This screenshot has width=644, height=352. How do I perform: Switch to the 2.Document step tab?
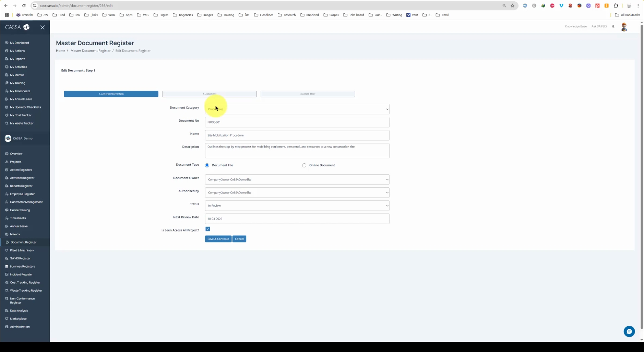[x=209, y=94]
